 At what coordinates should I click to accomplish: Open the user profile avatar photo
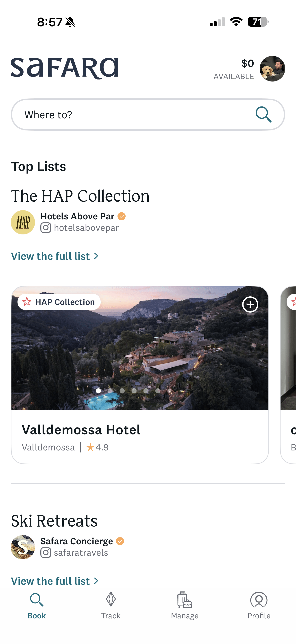pyautogui.click(x=272, y=69)
